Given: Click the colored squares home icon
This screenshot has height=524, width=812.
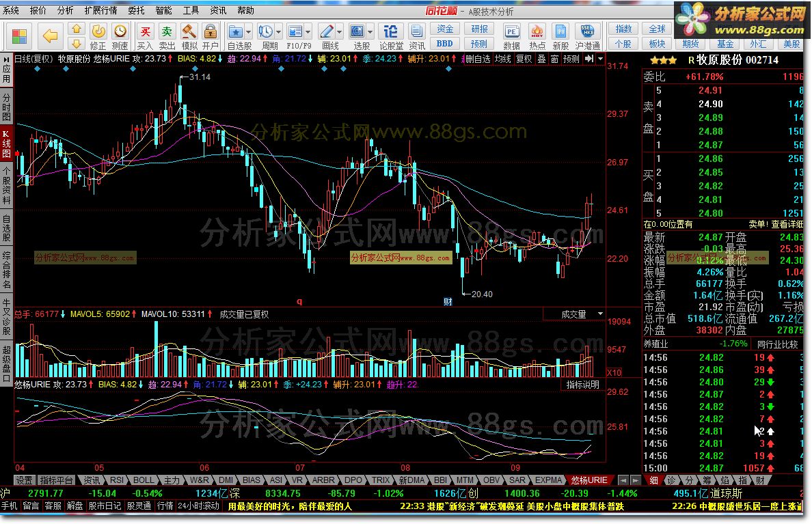Looking at the screenshot, I should [x=20, y=36].
